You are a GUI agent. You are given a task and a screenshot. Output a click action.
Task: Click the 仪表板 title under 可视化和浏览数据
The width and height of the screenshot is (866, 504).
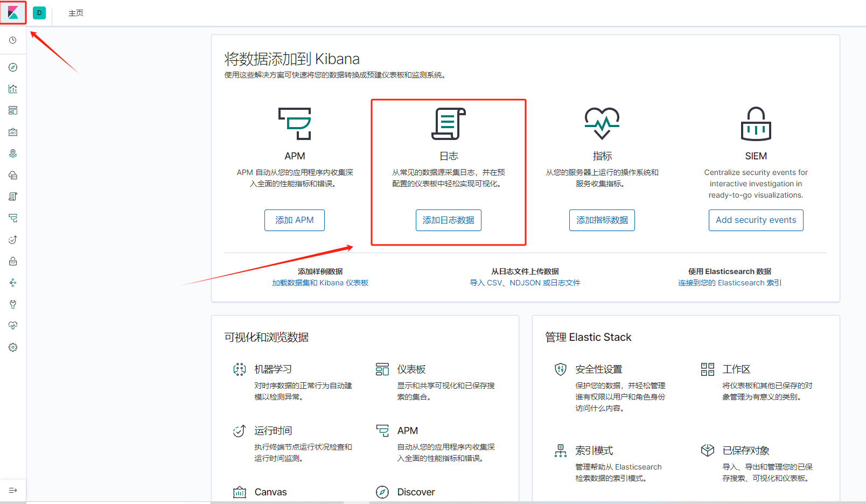[x=411, y=369]
